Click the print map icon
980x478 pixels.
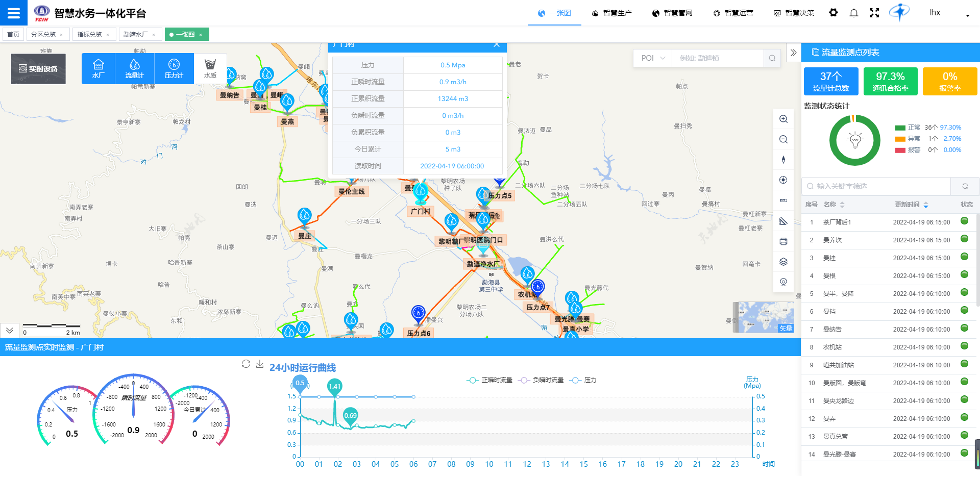click(x=783, y=241)
